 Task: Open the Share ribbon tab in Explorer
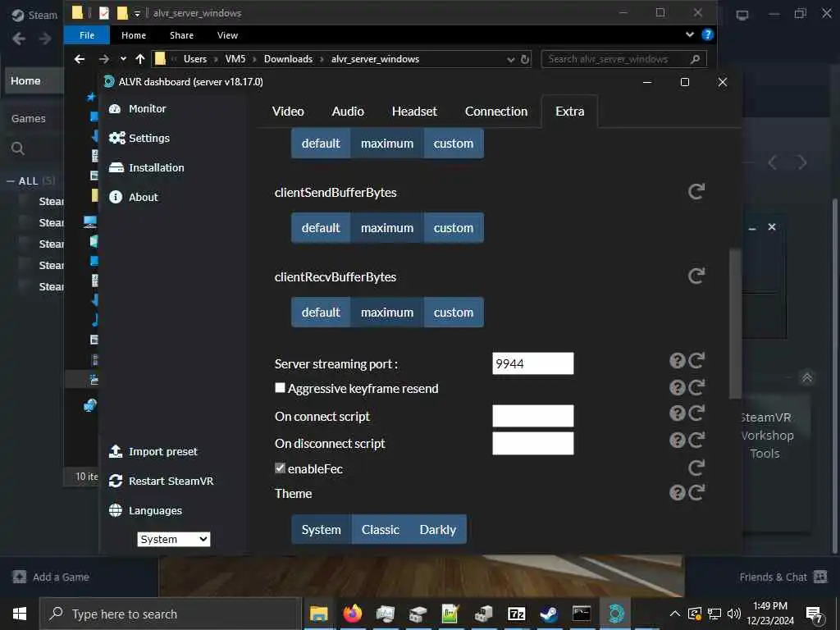tap(181, 35)
